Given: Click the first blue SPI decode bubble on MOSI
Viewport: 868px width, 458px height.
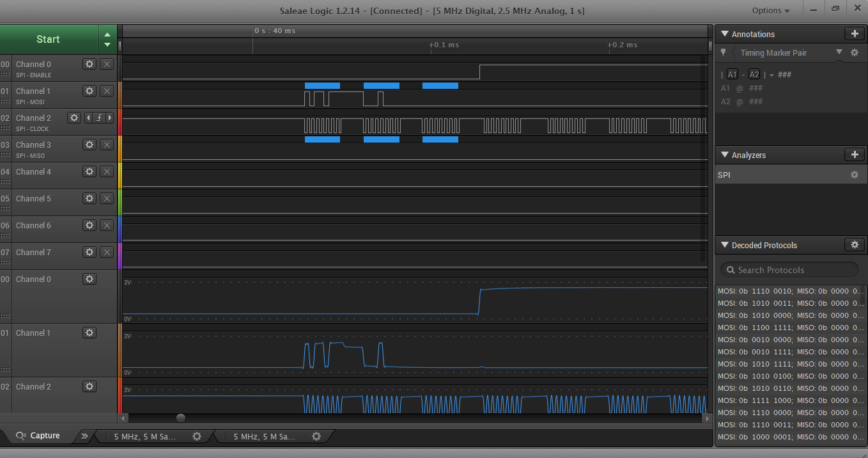Looking at the screenshot, I should (x=322, y=86).
